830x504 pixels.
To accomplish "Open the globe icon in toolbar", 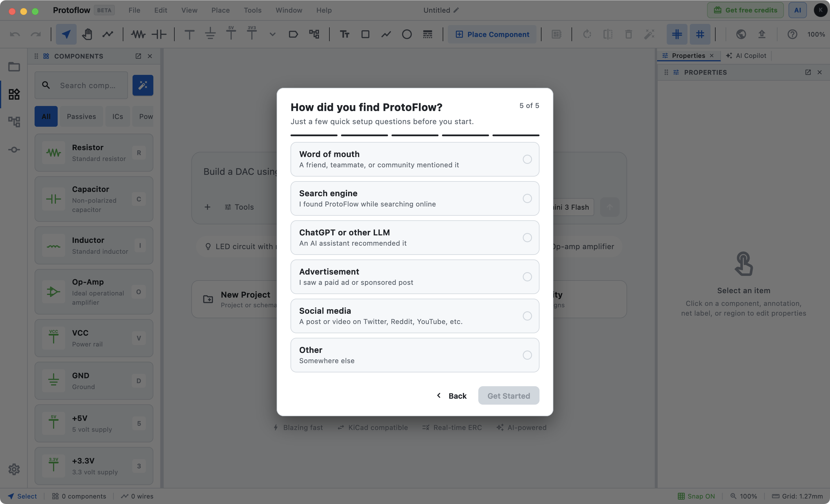I will click(741, 34).
